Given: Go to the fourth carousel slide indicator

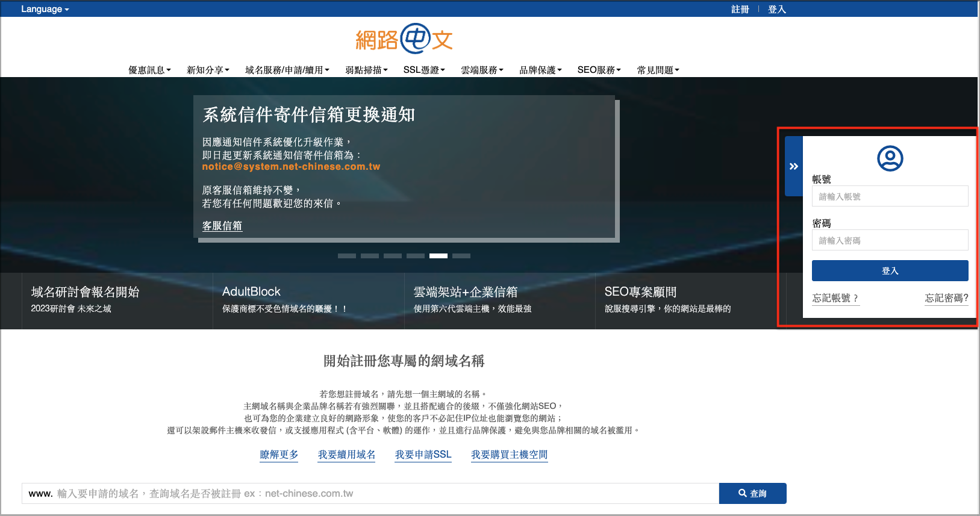Looking at the screenshot, I should [416, 256].
